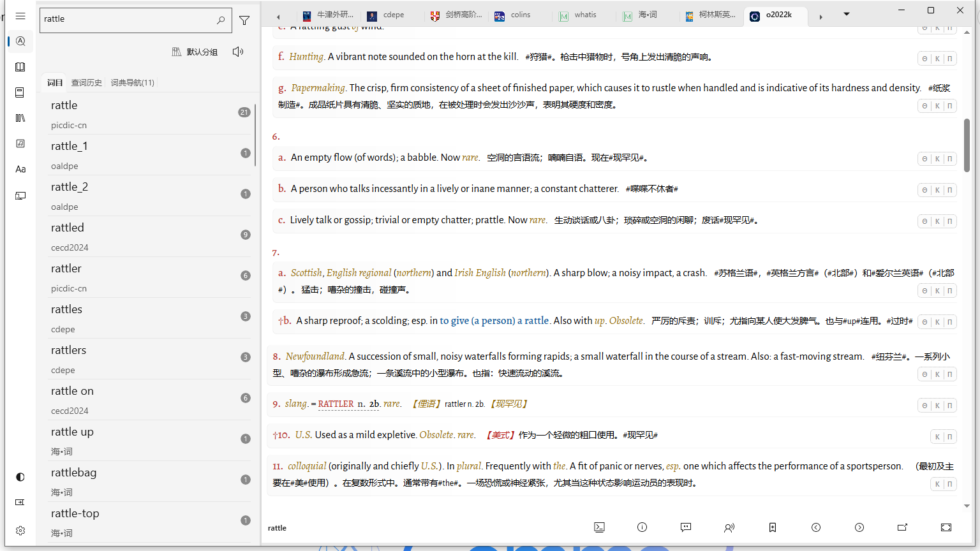Open the closed-book icon in the sidebar
Screen dimensions: 980x551
tap(20, 92)
